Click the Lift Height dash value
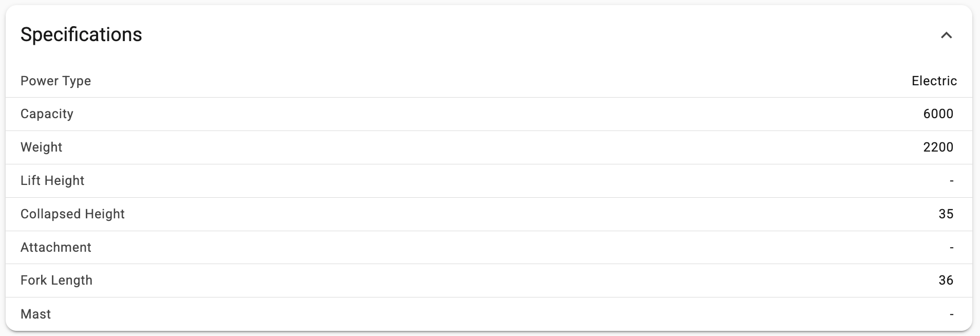The width and height of the screenshot is (980, 336). coord(952,181)
